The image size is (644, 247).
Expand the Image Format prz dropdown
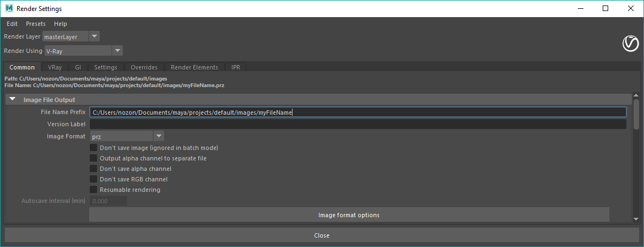pos(127,136)
